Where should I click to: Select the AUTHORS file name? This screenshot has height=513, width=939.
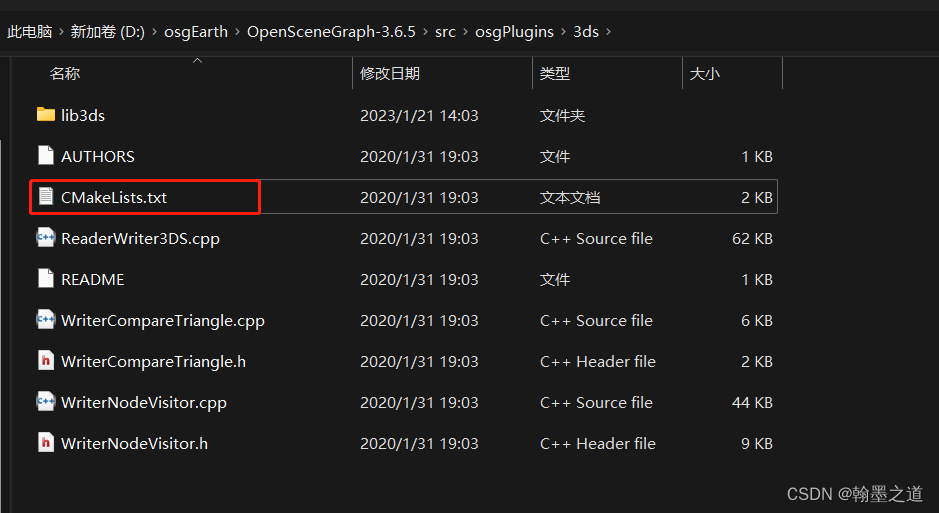coord(98,156)
